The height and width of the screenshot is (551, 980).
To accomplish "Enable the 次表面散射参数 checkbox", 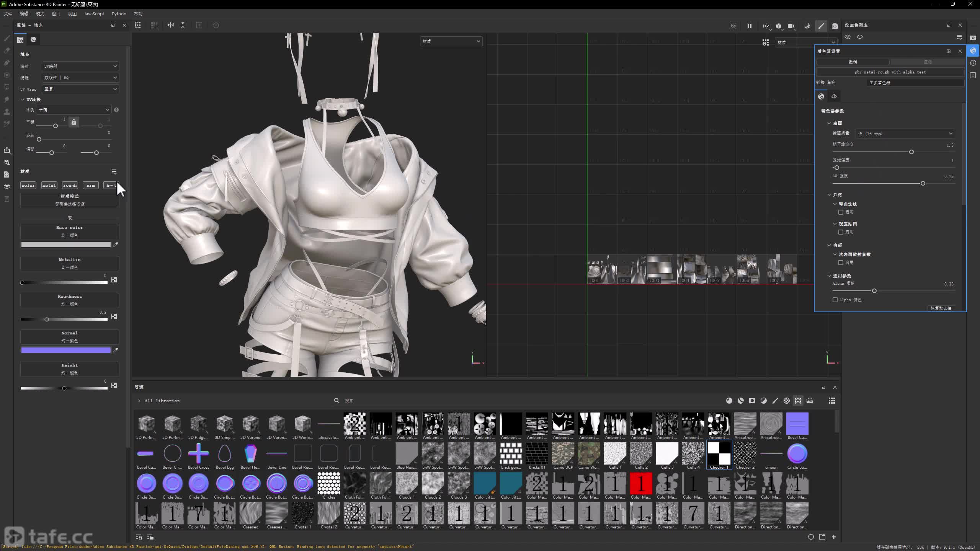I will pyautogui.click(x=841, y=262).
